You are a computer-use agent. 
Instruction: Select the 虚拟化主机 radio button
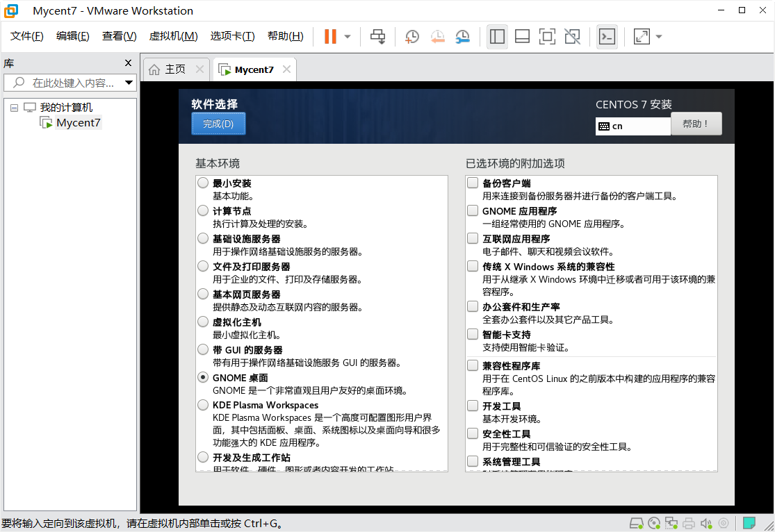click(203, 322)
